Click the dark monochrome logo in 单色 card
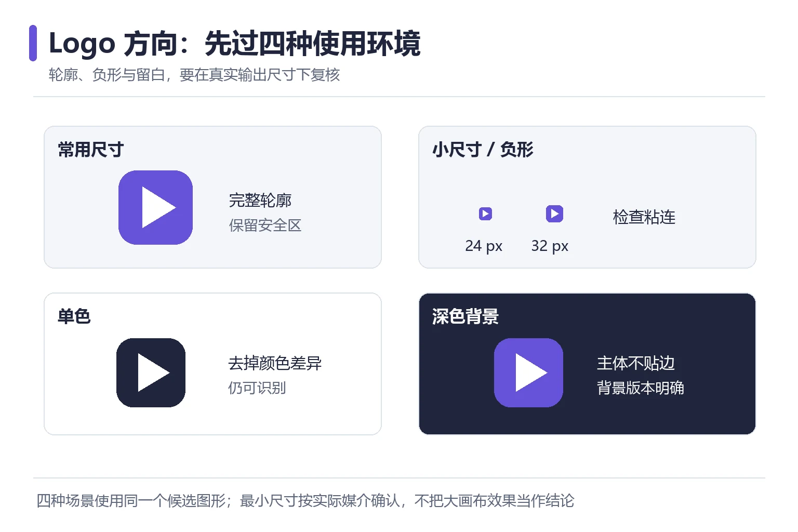The width and height of the screenshot is (798, 532). click(151, 373)
